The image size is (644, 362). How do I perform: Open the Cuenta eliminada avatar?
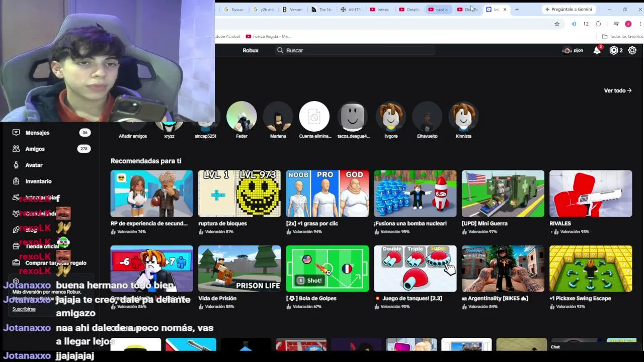(x=314, y=117)
